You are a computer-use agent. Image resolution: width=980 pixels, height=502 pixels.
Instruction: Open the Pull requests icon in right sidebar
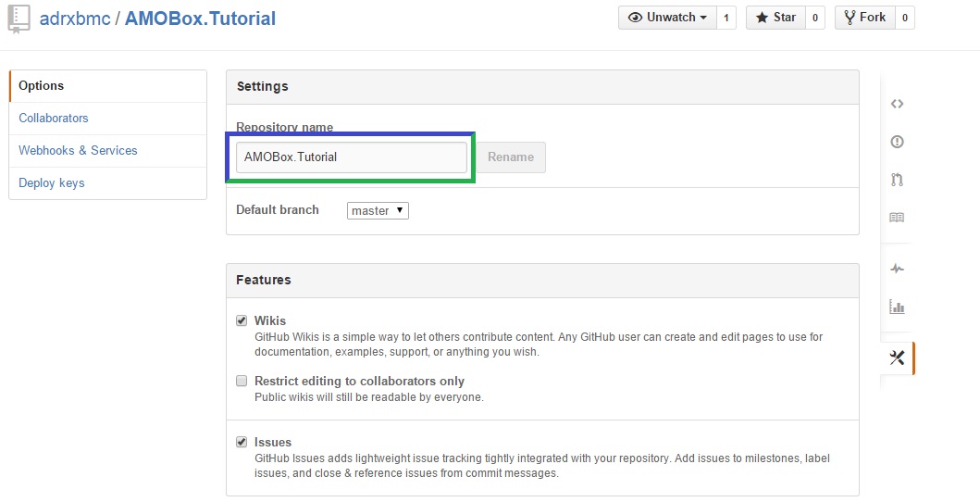pos(897,180)
